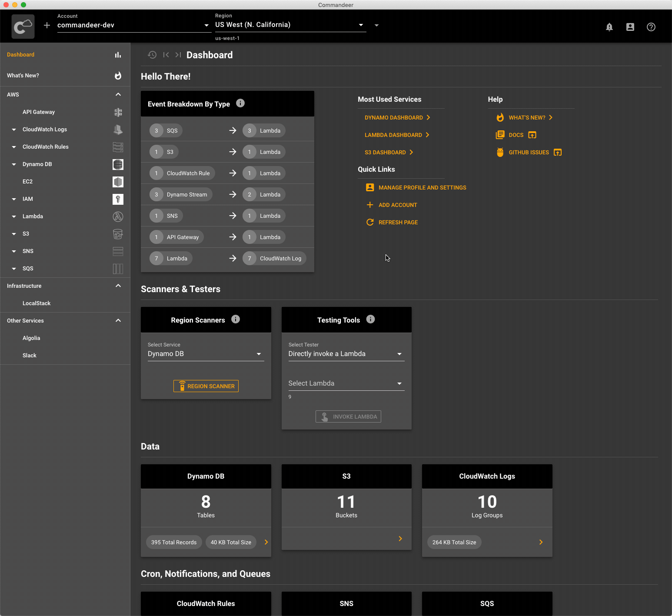Open LocalStack in the sidebar

pos(37,303)
